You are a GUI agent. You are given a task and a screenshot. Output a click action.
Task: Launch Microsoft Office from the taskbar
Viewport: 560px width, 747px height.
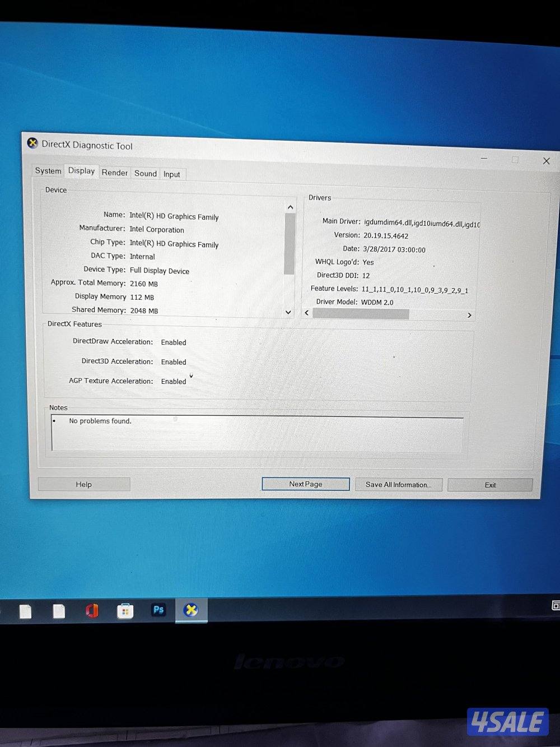click(92, 610)
